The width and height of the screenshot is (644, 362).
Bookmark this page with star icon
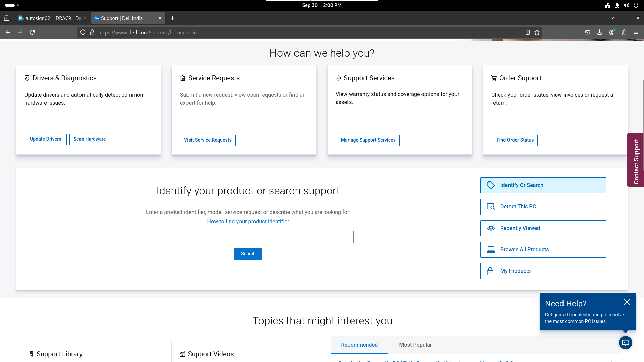click(x=537, y=32)
